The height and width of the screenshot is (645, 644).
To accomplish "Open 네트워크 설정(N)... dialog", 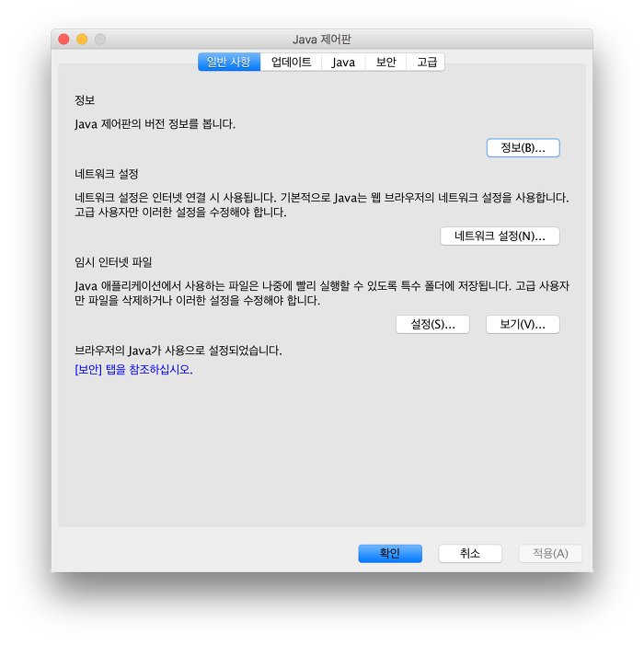I will (500, 236).
